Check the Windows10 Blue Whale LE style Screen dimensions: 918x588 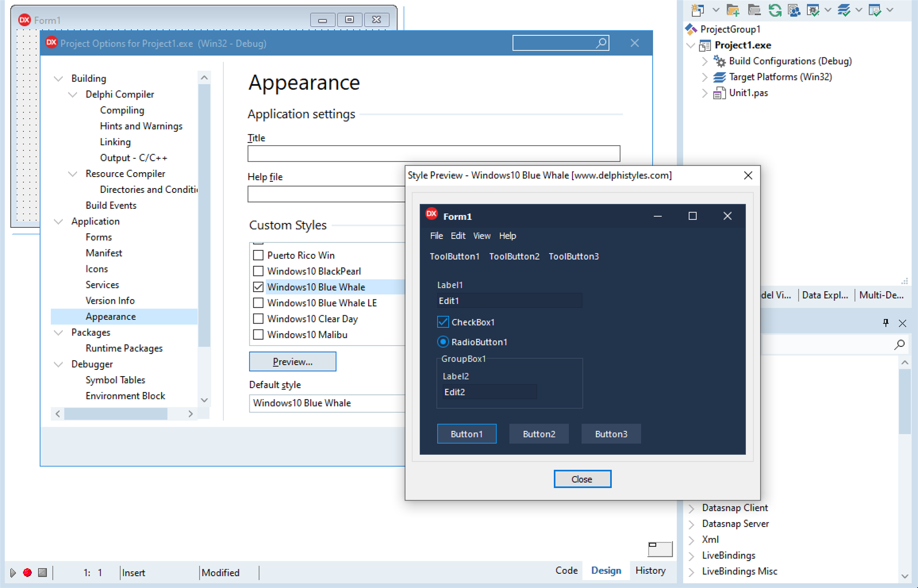tap(258, 303)
